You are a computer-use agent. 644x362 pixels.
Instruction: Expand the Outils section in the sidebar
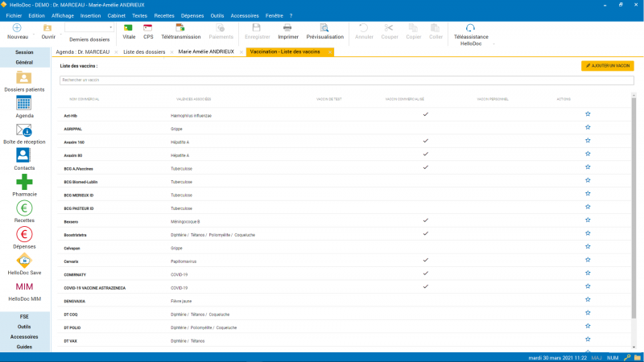(24, 327)
